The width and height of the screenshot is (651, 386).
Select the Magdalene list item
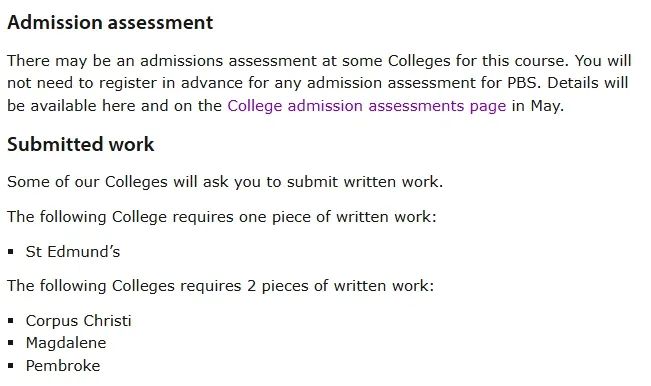coord(66,343)
